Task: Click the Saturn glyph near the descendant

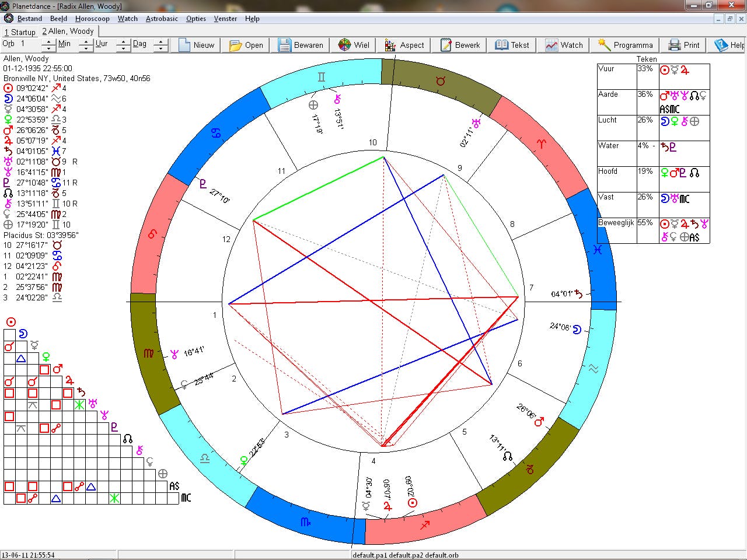Action: [579, 294]
